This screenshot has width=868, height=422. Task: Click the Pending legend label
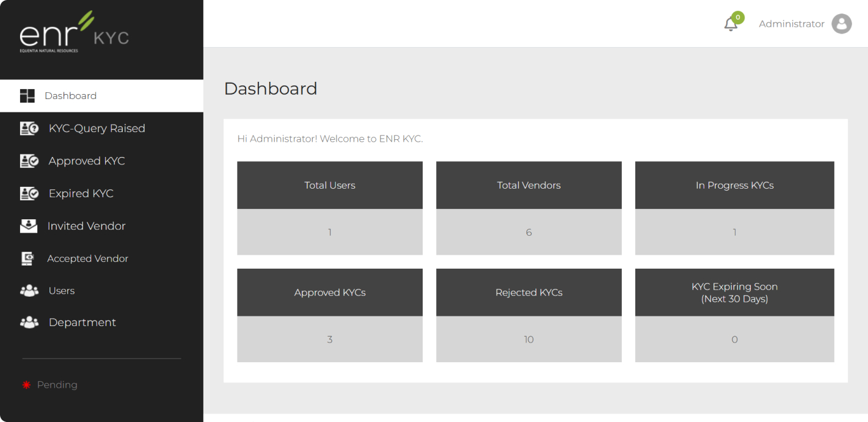pyautogui.click(x=57, y=385)
